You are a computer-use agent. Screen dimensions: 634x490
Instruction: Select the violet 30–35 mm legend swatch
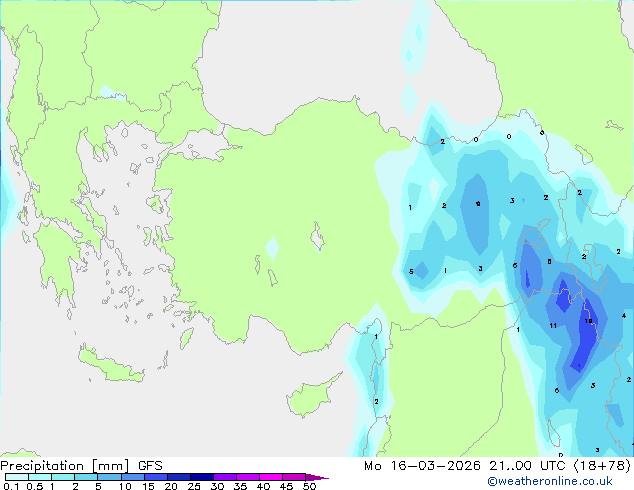point(224,477)
